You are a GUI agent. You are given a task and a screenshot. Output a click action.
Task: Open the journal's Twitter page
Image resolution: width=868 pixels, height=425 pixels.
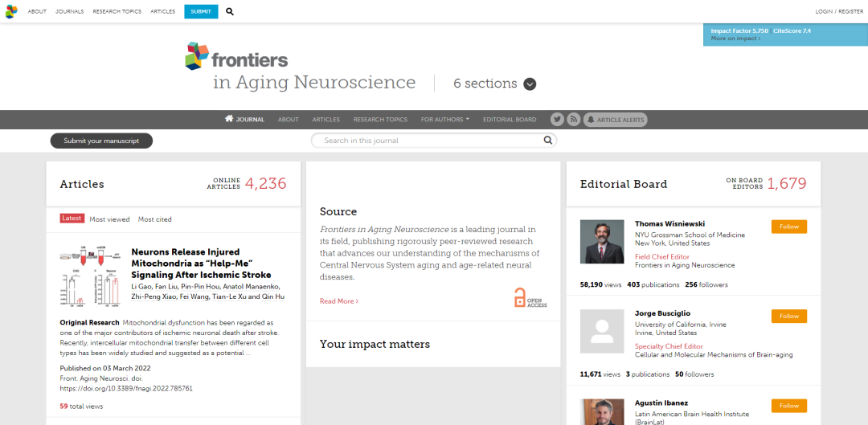pos(557,120)
